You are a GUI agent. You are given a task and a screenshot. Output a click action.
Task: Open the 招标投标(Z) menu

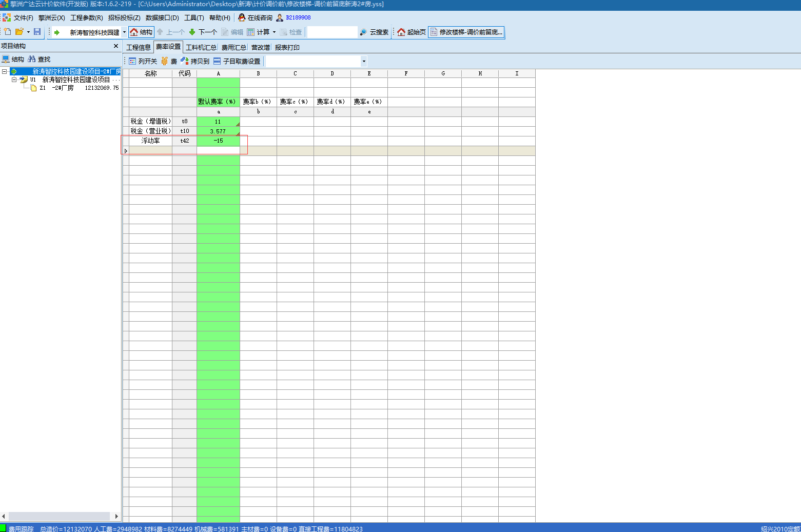click(124, 17)
